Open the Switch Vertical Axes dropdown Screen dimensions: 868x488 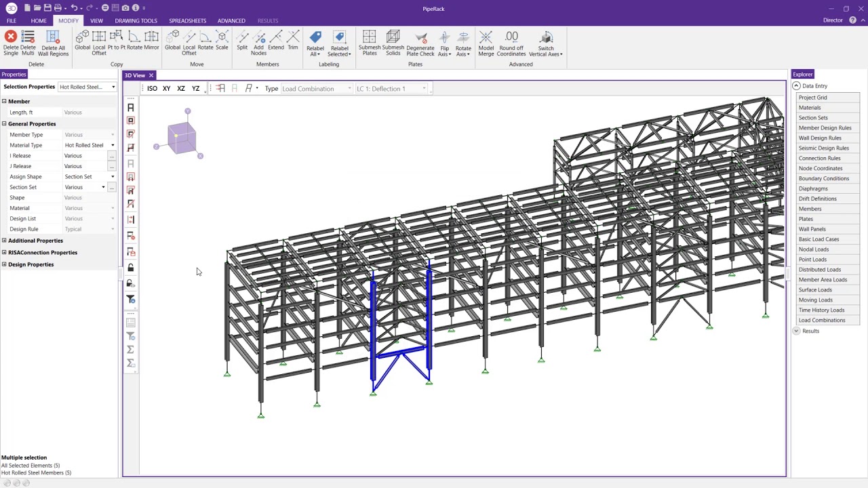click(546, 43)
